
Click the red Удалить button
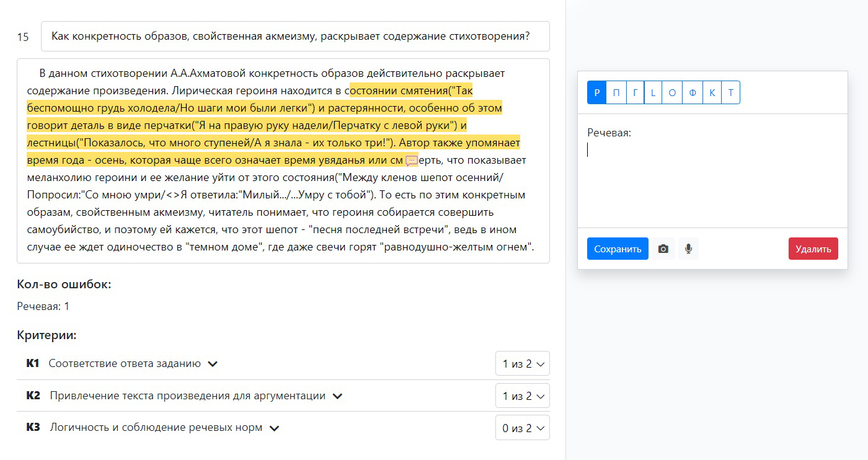coord(813,249)
